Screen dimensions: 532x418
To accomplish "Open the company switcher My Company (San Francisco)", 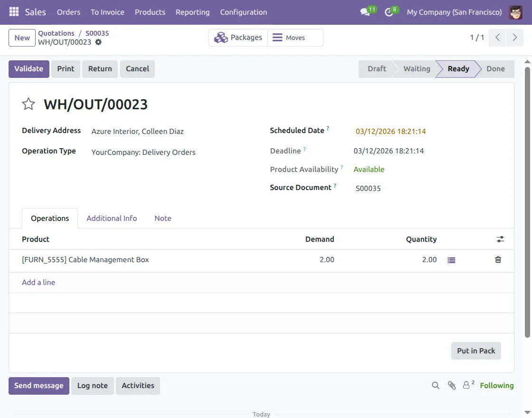I will pos(454,12).
